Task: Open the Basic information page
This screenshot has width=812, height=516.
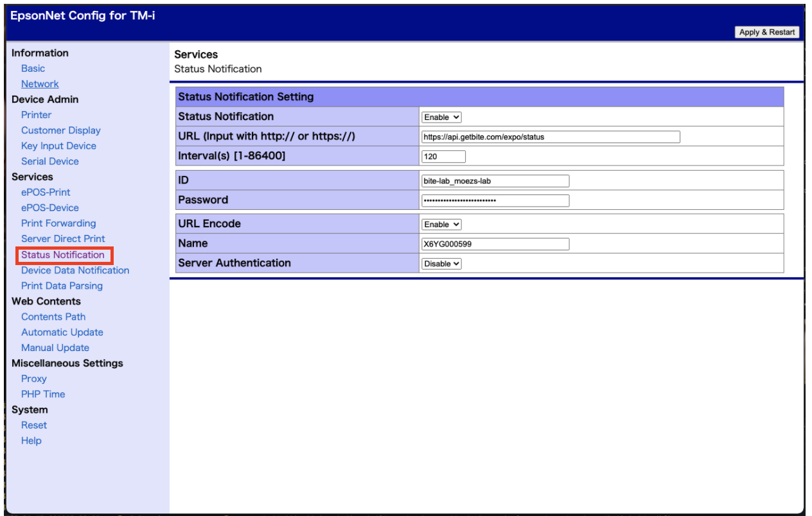Action: point(33,68)
